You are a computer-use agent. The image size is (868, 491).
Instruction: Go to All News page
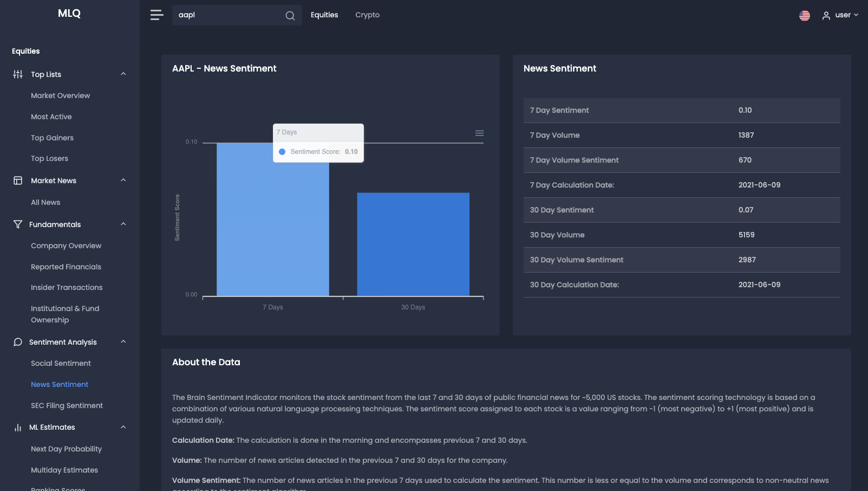45,202
